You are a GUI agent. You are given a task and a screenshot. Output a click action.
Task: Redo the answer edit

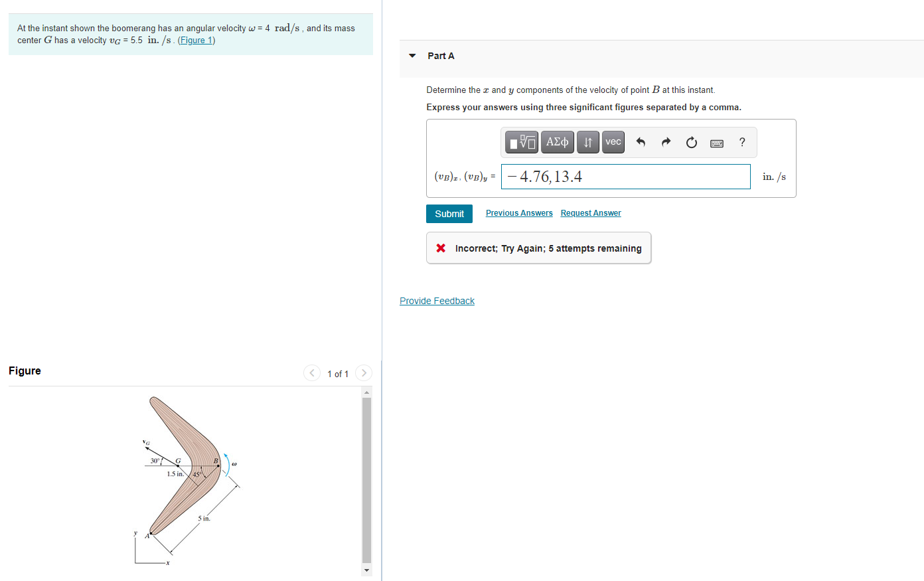point(665,141)
